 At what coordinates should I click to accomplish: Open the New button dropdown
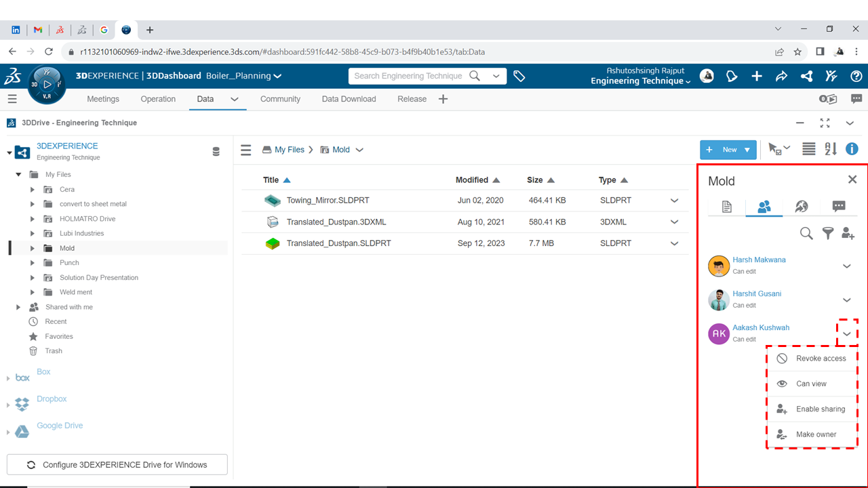point(747,150)
